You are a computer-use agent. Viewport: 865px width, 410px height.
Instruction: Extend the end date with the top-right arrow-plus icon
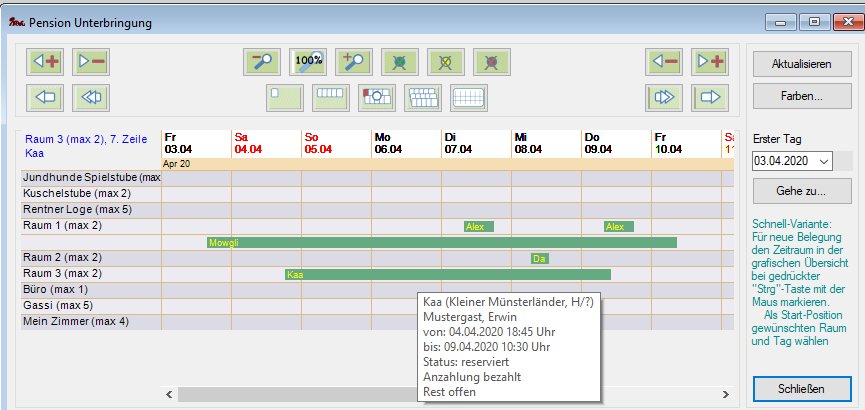710,61
